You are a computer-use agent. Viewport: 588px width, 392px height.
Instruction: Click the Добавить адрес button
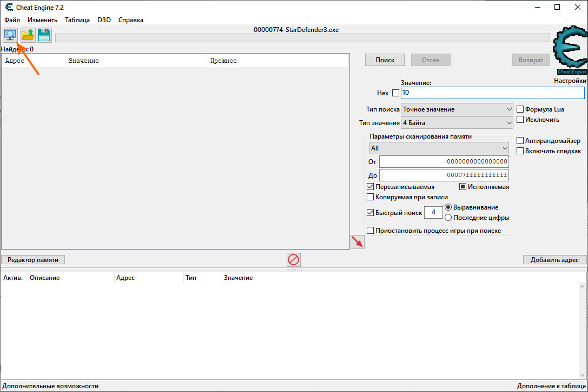pos(554,260)
